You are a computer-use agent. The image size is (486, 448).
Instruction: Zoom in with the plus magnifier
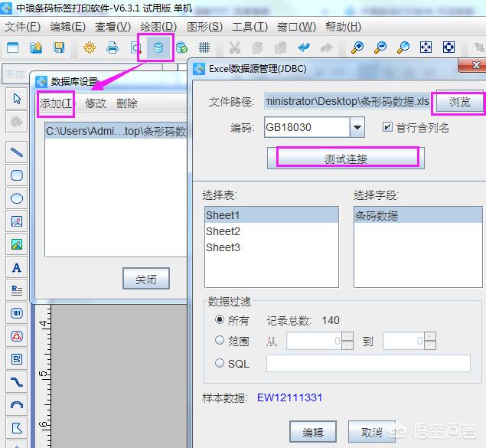[357, 47]
